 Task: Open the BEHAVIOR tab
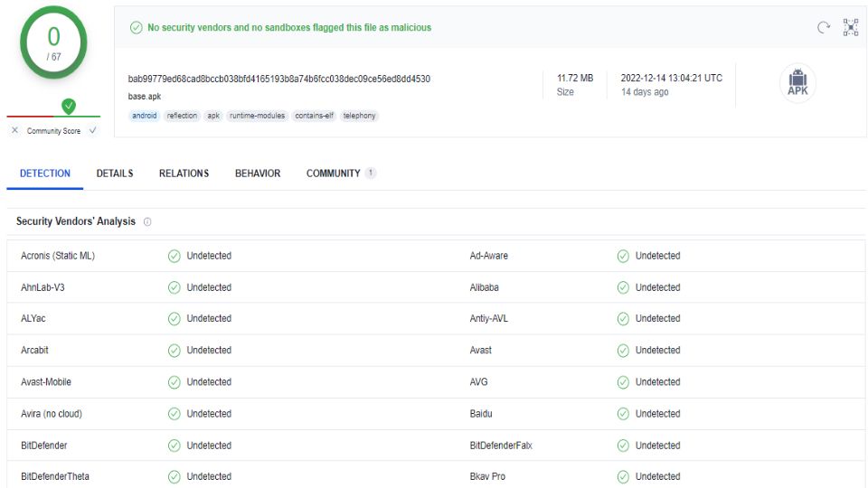point(258,174)
